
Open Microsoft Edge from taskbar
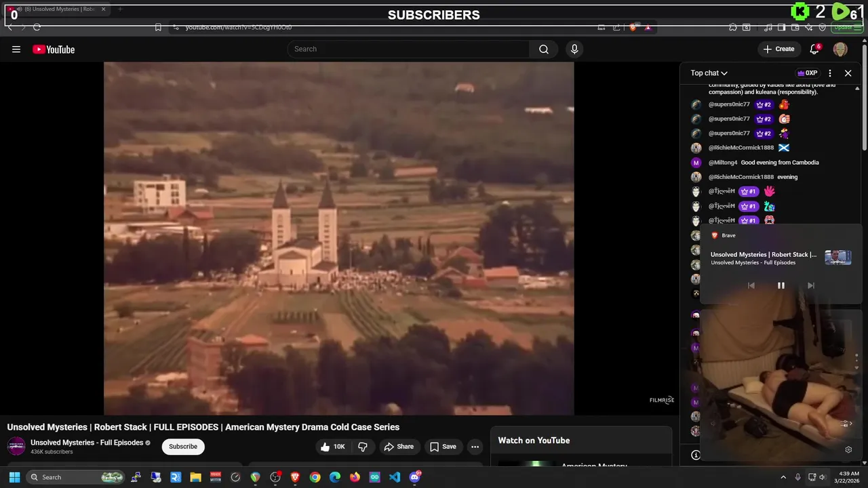point(335,477)
